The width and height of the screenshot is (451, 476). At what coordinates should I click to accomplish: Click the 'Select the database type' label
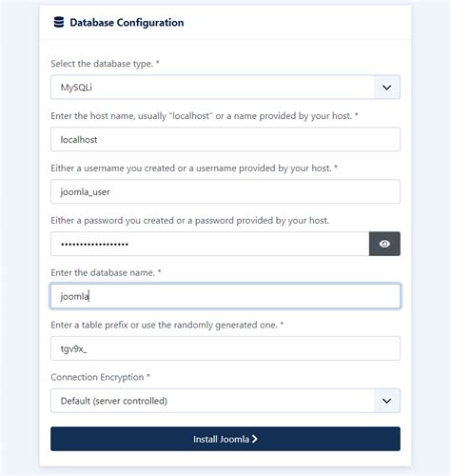click(x=105, y=64)
